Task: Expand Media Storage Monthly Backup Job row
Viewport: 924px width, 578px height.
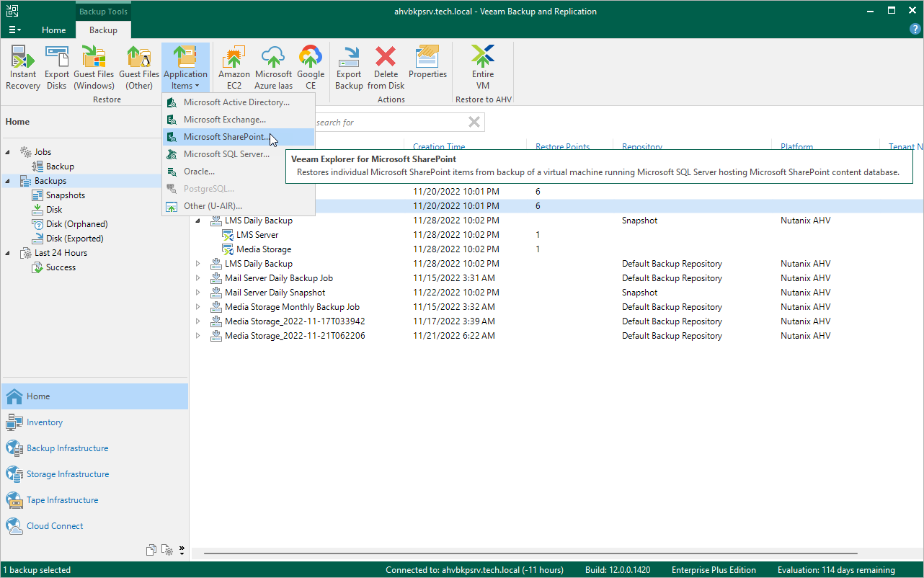Action: (198, 307)
